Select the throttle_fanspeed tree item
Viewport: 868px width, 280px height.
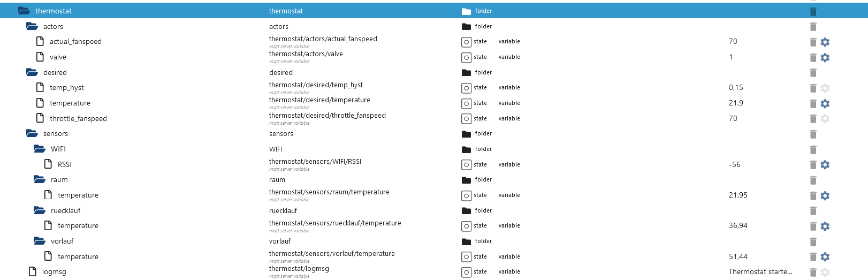pyautogui.click(x=78, y=118)
